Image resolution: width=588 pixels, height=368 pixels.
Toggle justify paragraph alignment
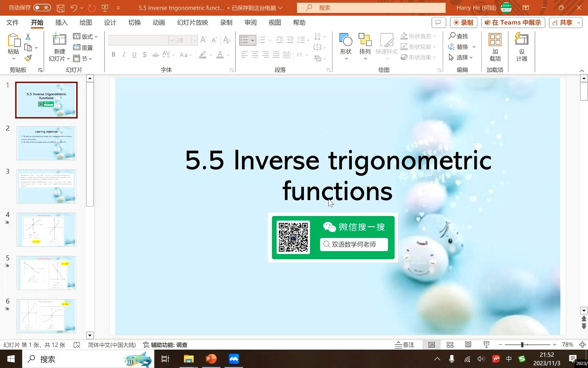tap(276, 55)
